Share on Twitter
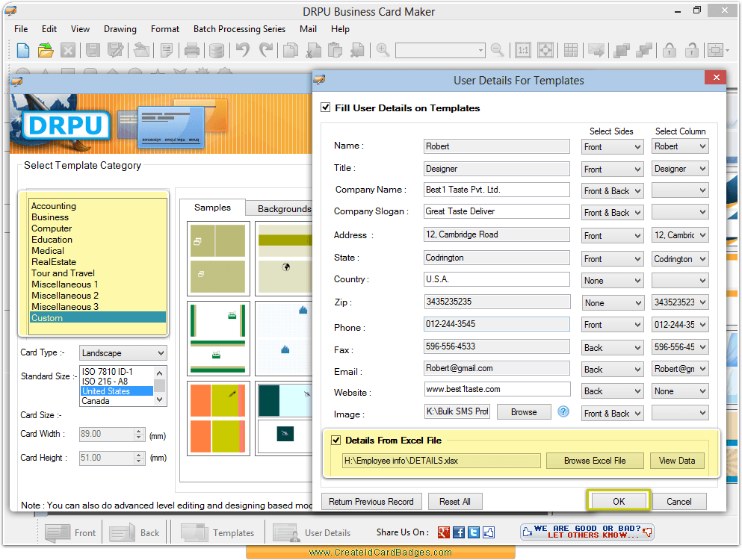 [474, 532]
